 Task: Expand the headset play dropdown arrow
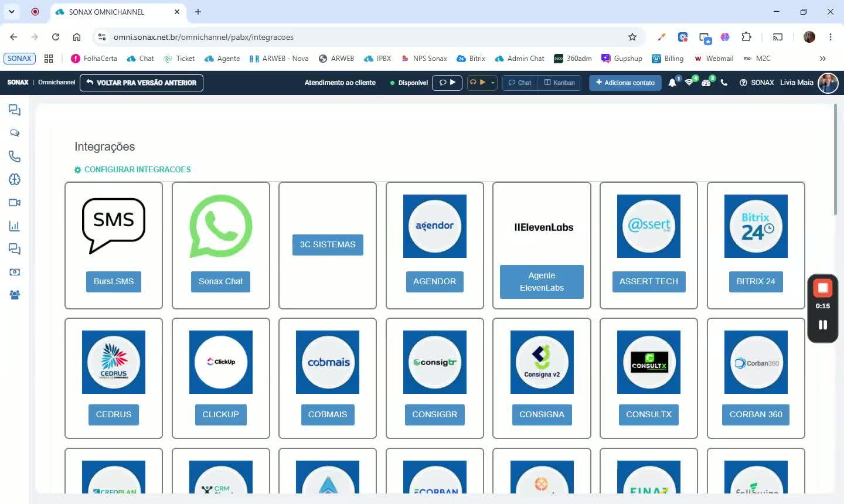pyautogui.click(x=493, y=83)
